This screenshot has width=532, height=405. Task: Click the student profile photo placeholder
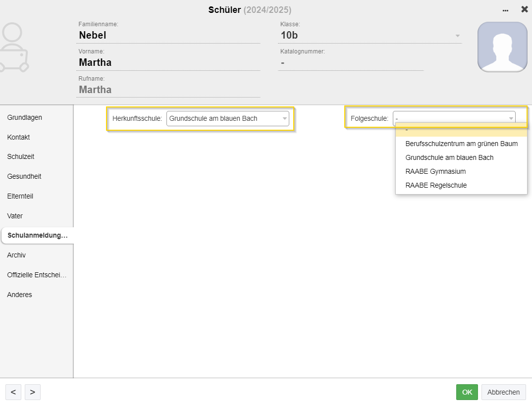[502, 47]
